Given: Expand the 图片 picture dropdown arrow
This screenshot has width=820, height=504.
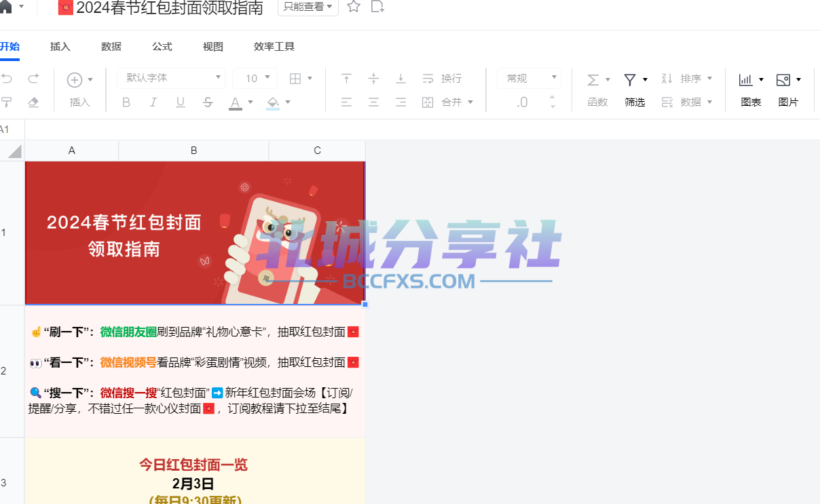Looking at the screenshot, I should pyautogui.click(x=798, y=80).
